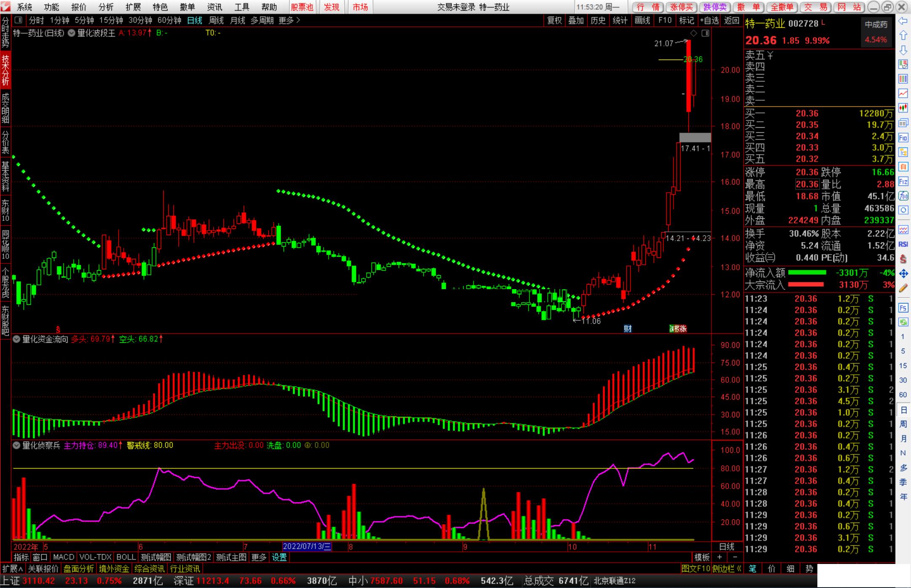This screenshot has width=911, height=588.
Task: Open the 模板 template menu
Action: pyautogui.click(x=702, y=557)
